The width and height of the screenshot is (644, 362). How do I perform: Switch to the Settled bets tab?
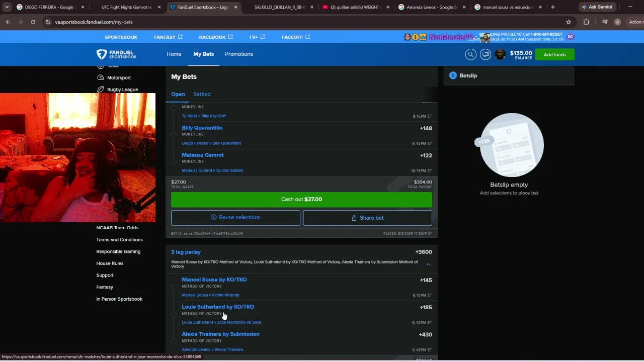(202, 94)
